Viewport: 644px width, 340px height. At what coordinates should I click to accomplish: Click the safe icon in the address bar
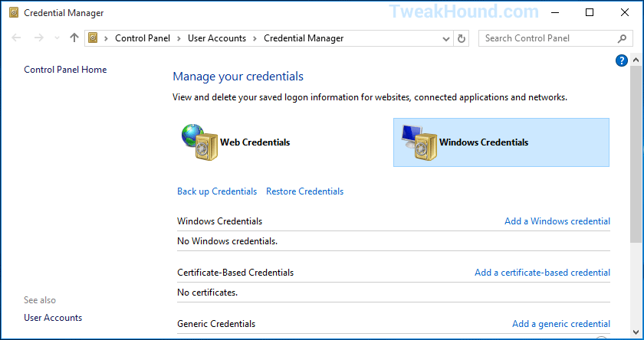pos(94,38)
